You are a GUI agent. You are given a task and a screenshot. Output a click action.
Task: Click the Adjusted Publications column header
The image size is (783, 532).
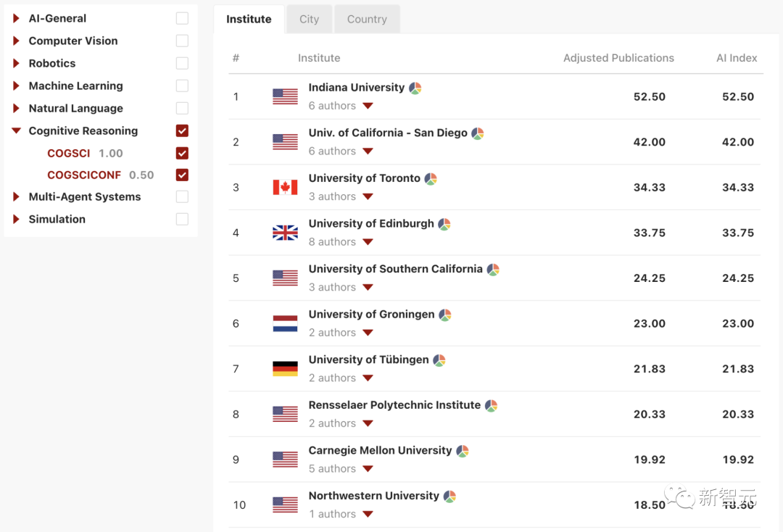(x=618, y=58)
